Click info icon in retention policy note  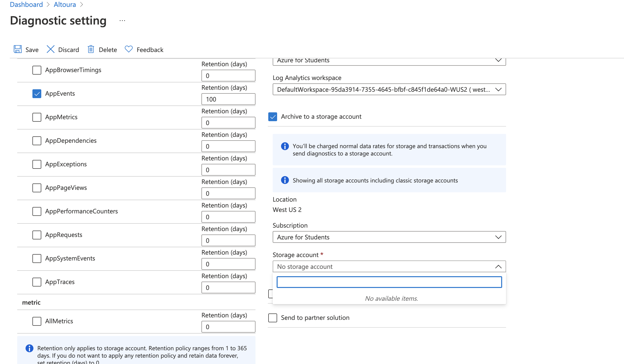pyautogui.click(x=29, y=348)
